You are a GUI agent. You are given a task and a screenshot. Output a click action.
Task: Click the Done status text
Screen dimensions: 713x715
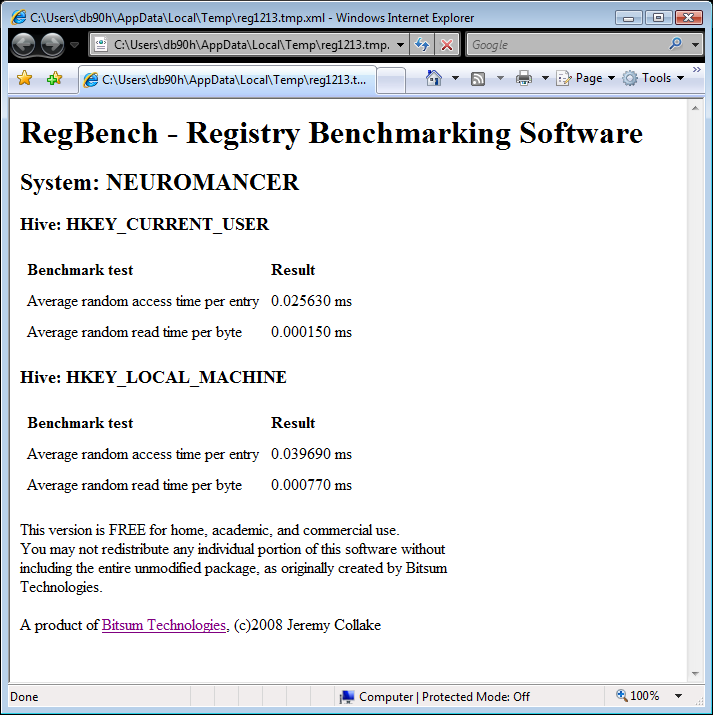coord(24,697)
